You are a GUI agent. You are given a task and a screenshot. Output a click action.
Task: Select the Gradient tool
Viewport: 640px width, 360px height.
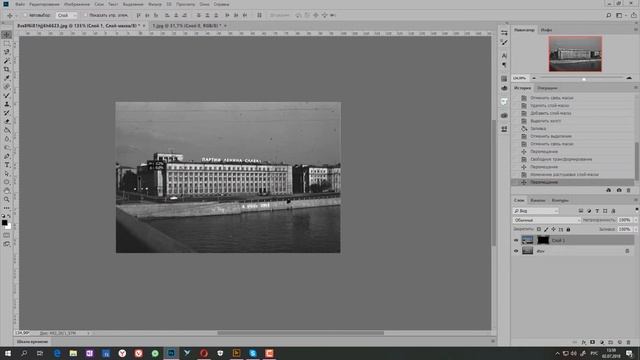(7, 130)
